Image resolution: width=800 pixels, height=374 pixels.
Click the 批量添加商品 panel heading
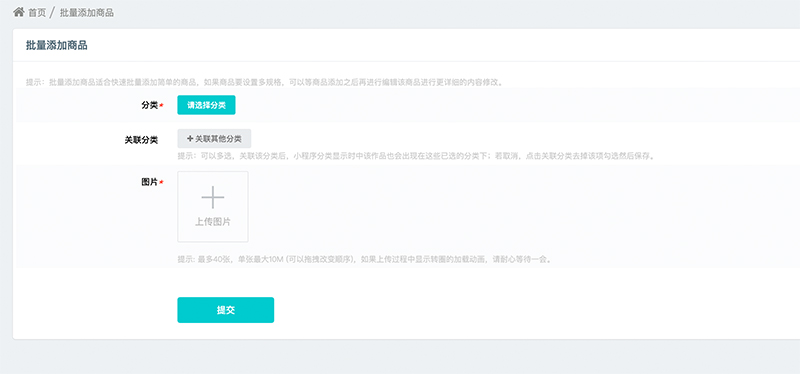coord(57,45)
